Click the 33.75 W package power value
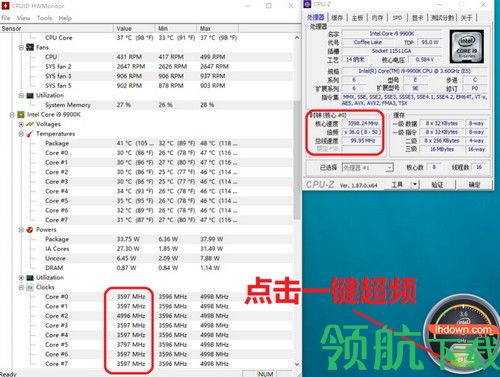The image size is (500, 377). coord(128,239)
